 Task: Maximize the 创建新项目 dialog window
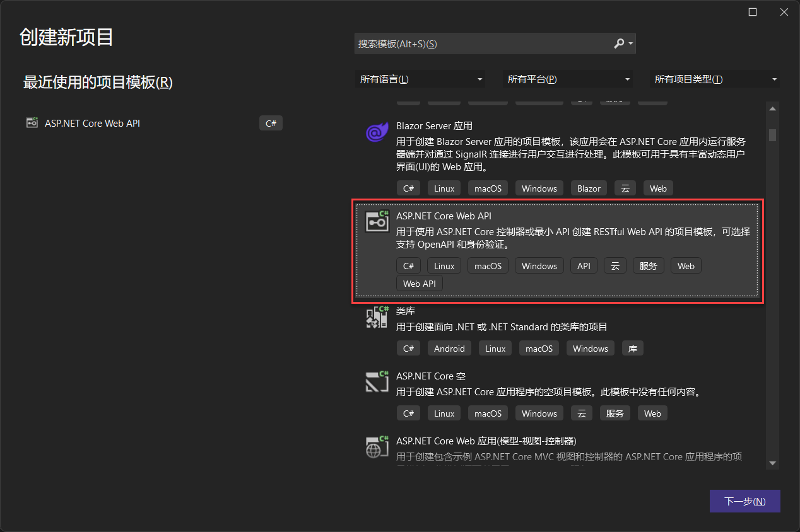(753, 12)
